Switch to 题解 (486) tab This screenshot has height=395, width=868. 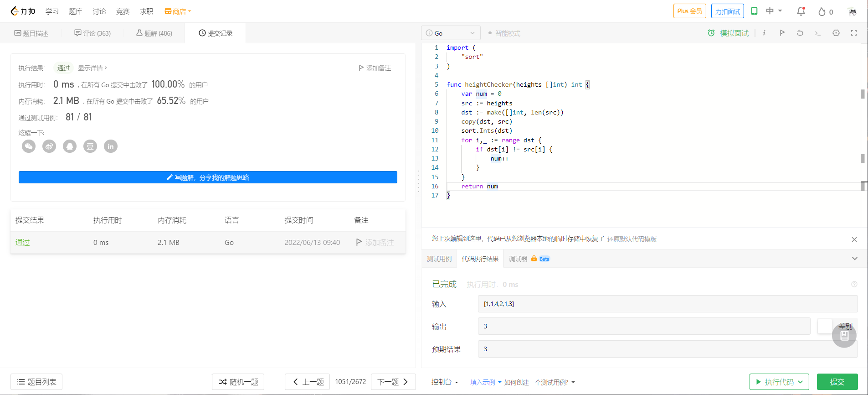tap(154, 33)
